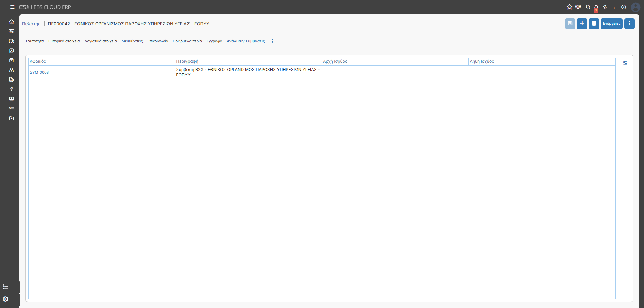
Task: Click the EBS Cloud ERP logo
Action: tap(45, 7)
